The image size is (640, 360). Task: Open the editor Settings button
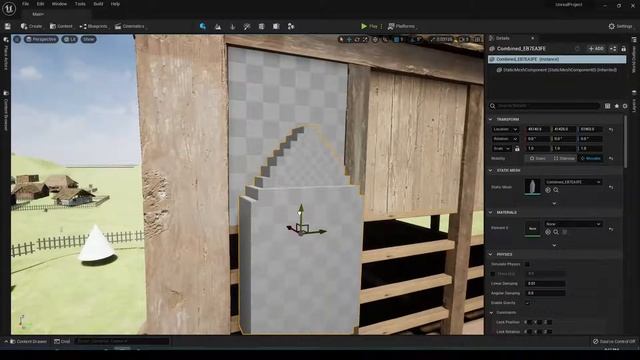click(x=620, y=26)
